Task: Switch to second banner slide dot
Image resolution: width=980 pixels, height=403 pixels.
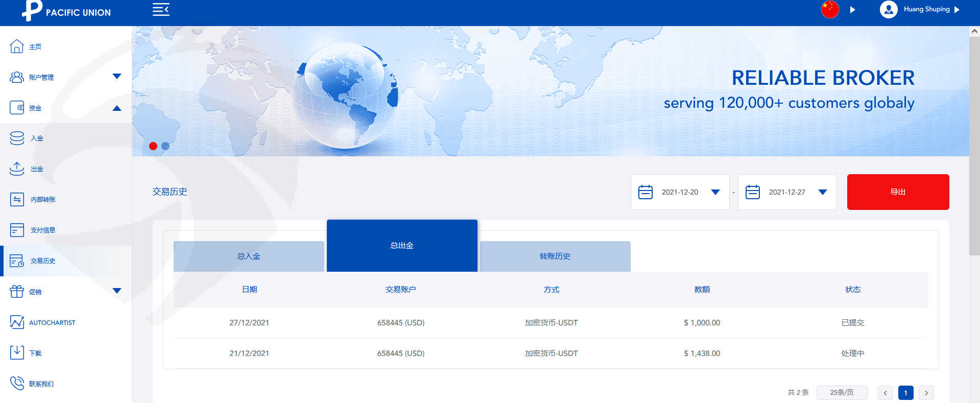Action: click(x=165, y=146)
